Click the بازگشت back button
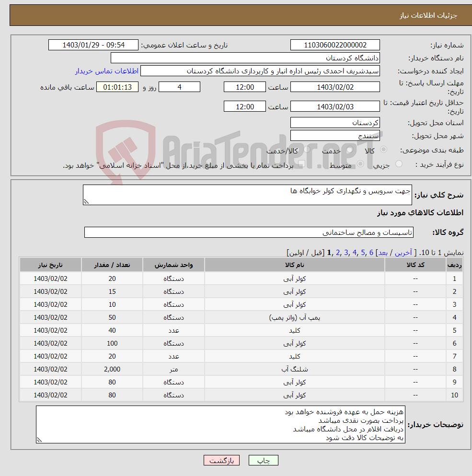This screenshot has width=472, height=476. tap(221, 460)
